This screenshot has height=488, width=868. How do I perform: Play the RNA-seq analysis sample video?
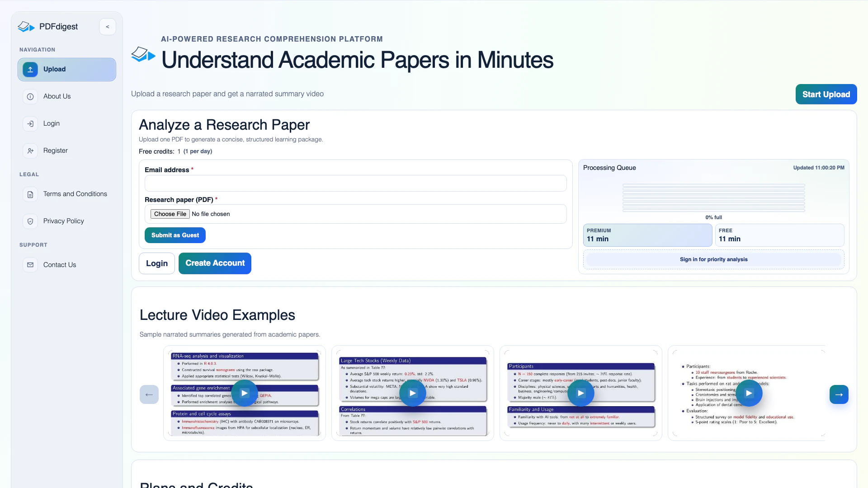[x=245, y=393]
